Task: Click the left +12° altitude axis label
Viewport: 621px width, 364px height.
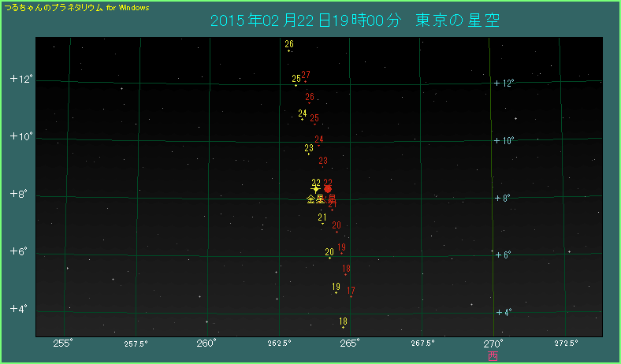Action: [20, 80]
